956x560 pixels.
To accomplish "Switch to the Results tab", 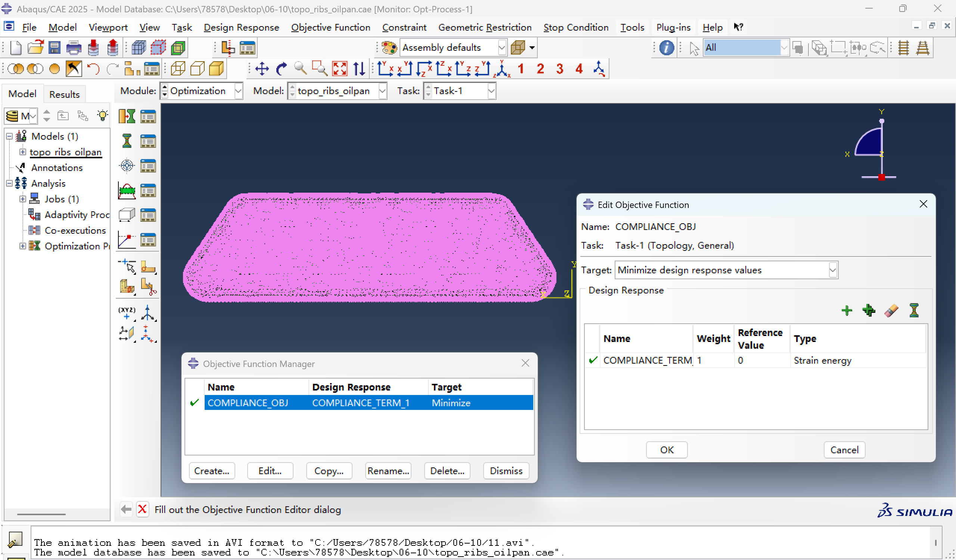I will click(x=64, y=94).
